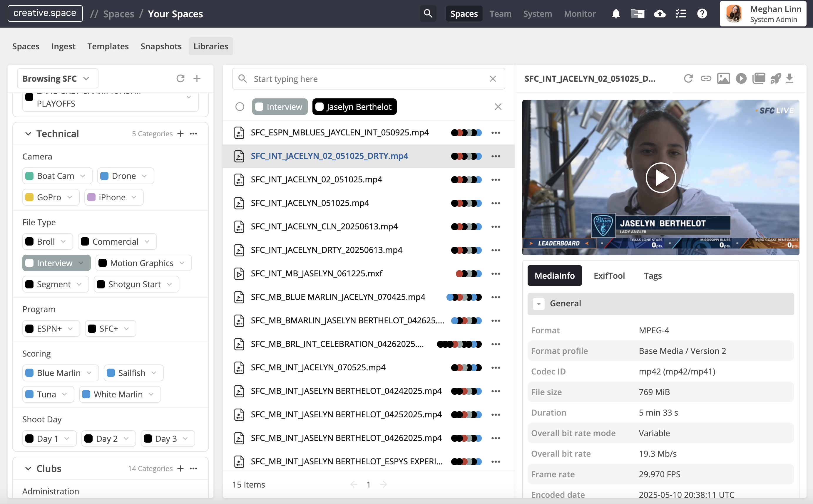Add a category to Technical group
This screenshot has height=504, width=813.
click(x=180, y=134)
